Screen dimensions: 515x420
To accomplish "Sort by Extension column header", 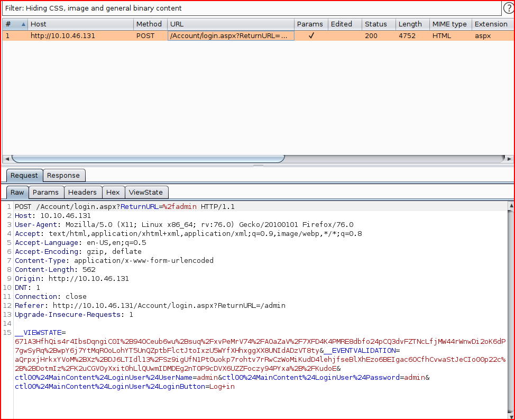I will click(x=493, y=24).
